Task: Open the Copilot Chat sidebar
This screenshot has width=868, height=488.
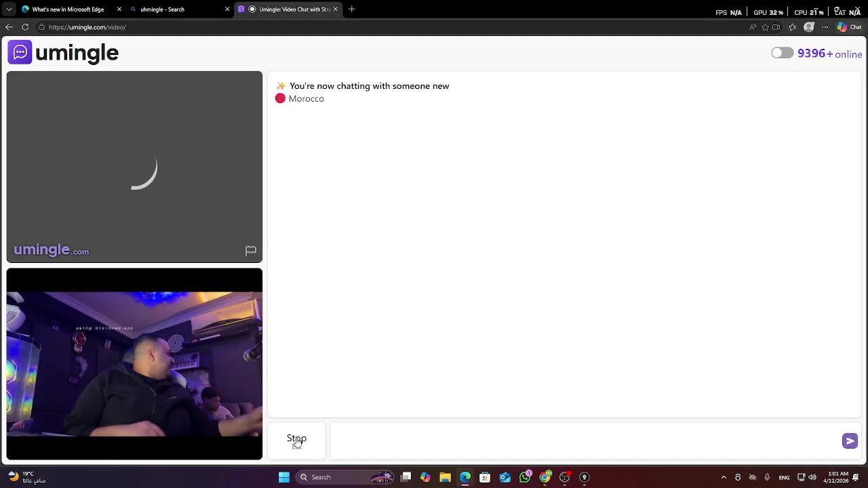Action: (849, 27)
